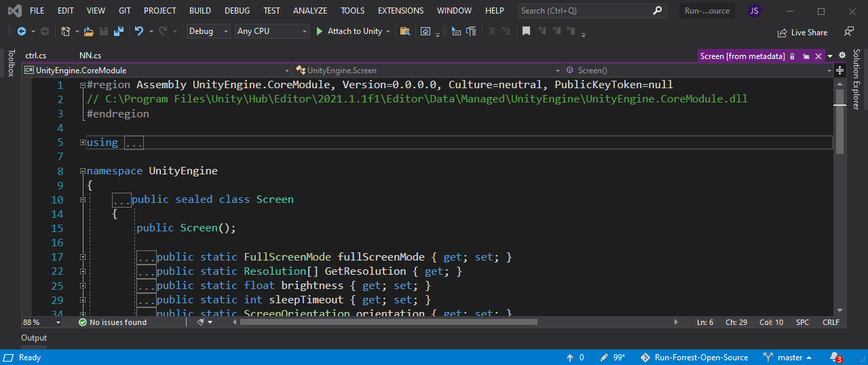
Task: Click the toolbar icon left of comment-lines icon
Action: (455, 31)
